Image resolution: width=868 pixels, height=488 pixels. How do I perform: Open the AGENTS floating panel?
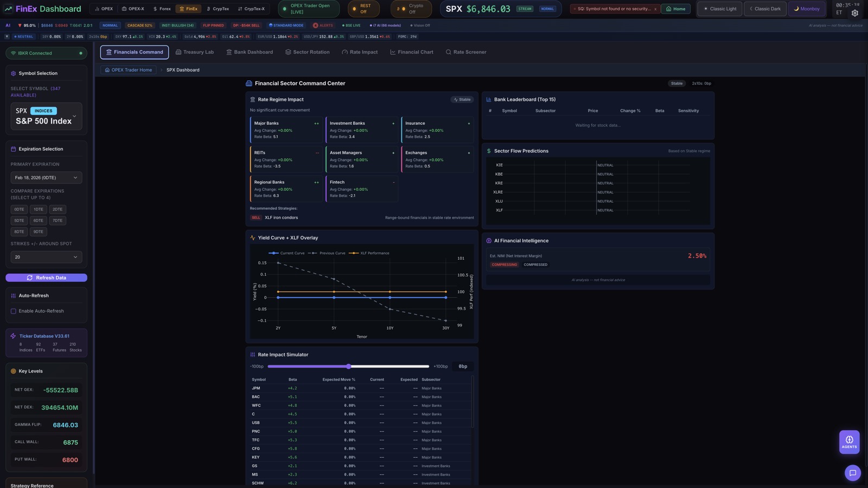(x=849, y=441)
